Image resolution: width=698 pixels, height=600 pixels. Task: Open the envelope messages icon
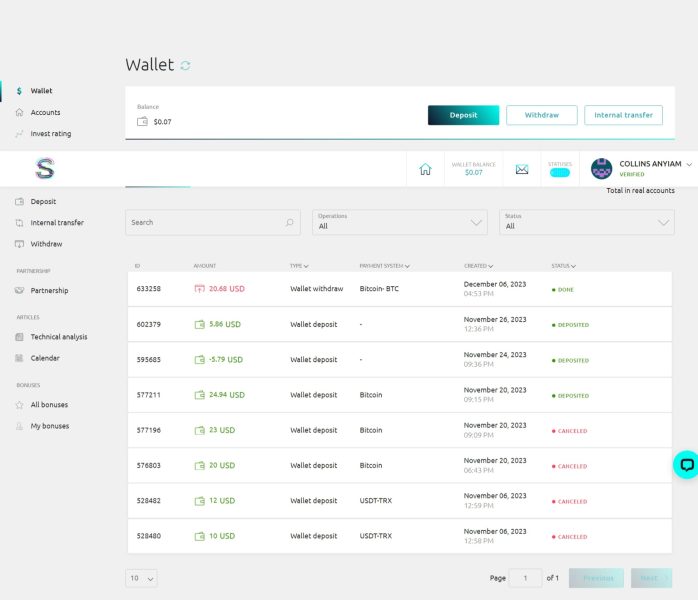(x=522, y=169)
